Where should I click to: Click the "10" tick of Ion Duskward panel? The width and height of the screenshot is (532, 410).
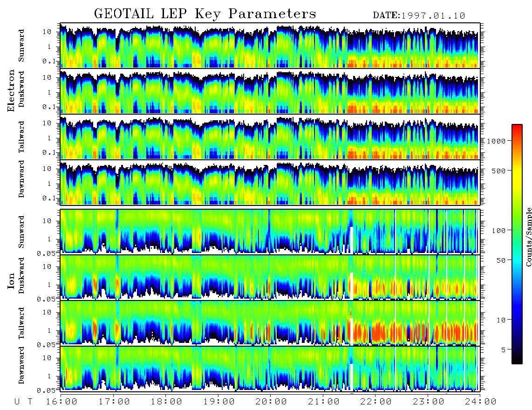47,267
